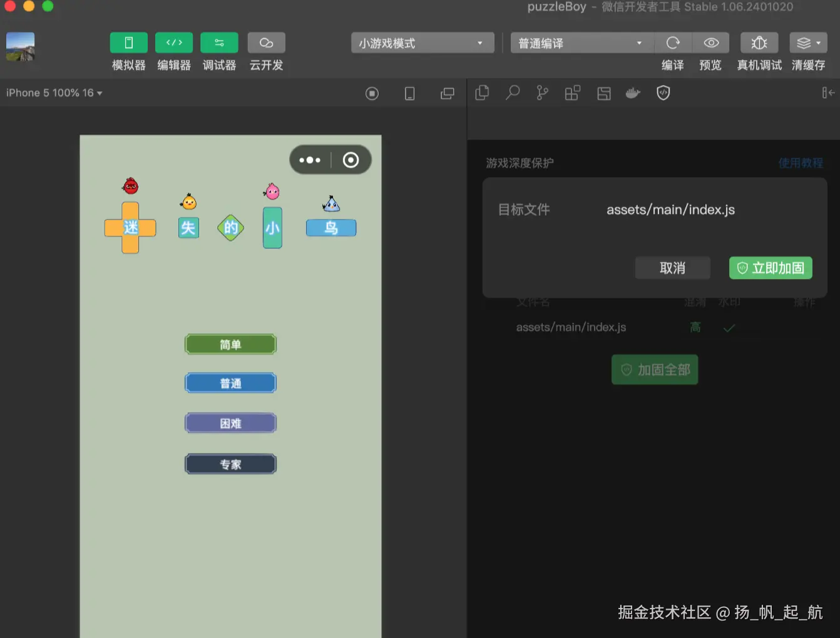Open the search magnifier icon
Viewport: 840px width, 638px height.
click(513, 93)
